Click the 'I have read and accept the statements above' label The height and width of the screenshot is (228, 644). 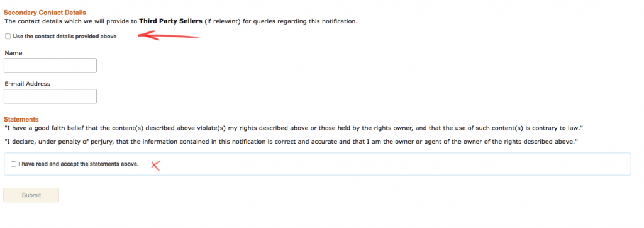pos(78,164)
